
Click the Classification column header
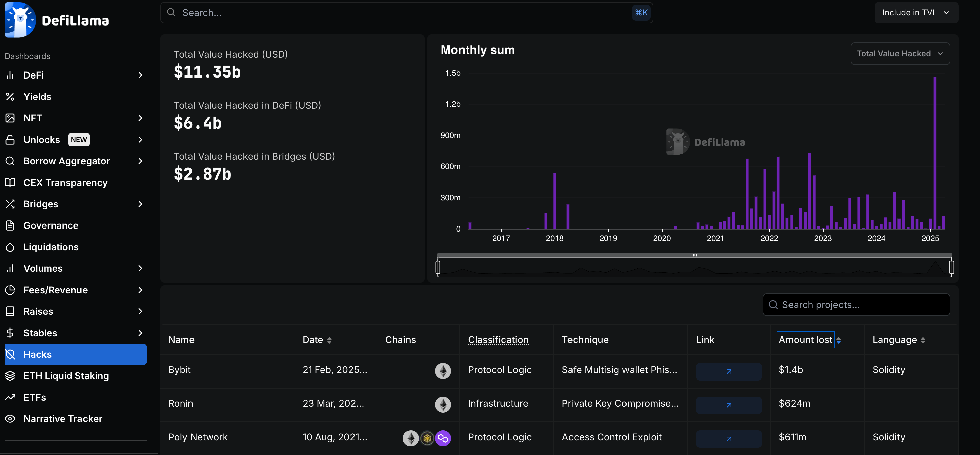(x=498, y=340)
